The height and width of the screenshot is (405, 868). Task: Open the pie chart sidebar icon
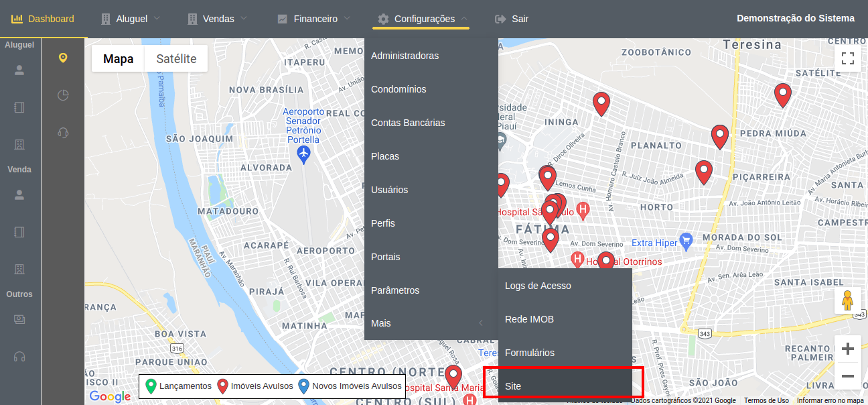click(x=63, y=95)
